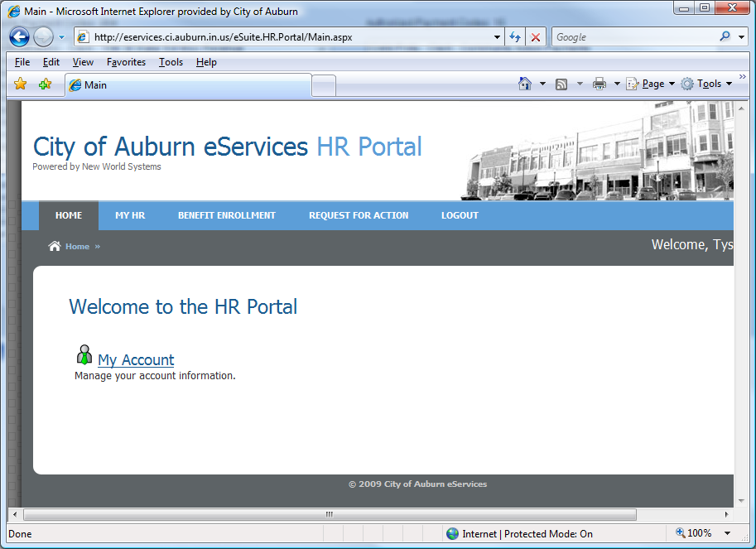Open the recent pages dropdown arrow
The width and height of the screenshot is (756, 549).
pyautogui.click(x=62, y=37)
